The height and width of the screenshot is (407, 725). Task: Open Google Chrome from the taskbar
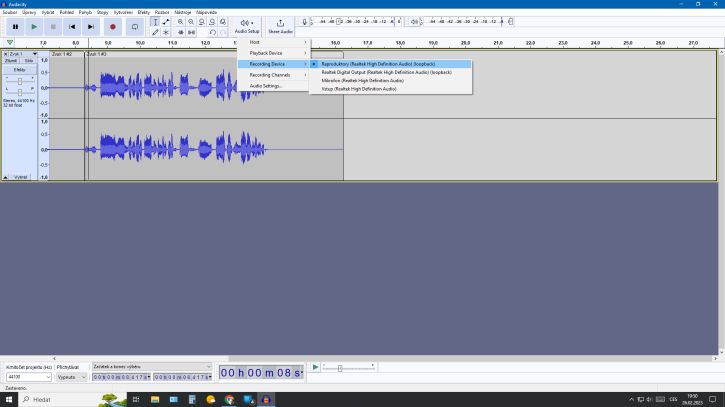pyautogui.click(x=229, y=399)
